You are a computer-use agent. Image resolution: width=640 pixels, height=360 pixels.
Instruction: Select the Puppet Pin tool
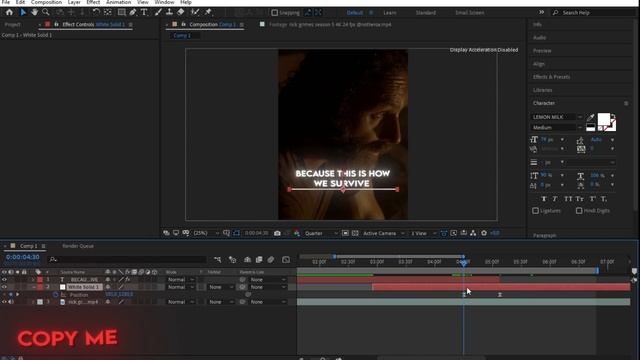pyautogui.click(x=208, y=12)
